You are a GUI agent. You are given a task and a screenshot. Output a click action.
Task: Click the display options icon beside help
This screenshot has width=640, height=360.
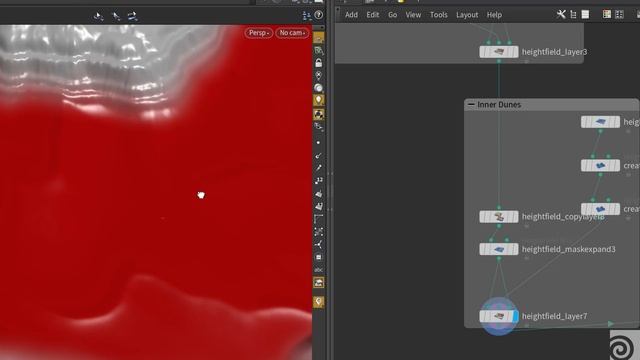[307, 16]
